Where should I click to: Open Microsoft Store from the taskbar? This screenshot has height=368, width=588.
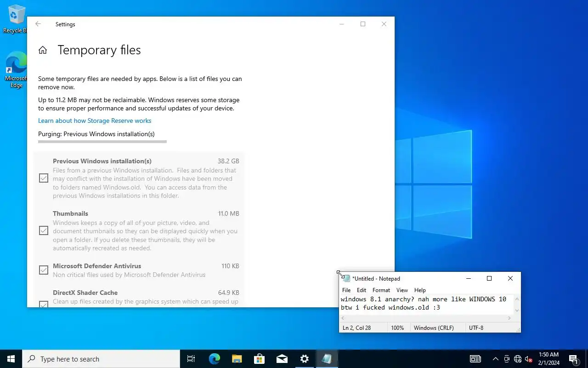tap(259, 359)
